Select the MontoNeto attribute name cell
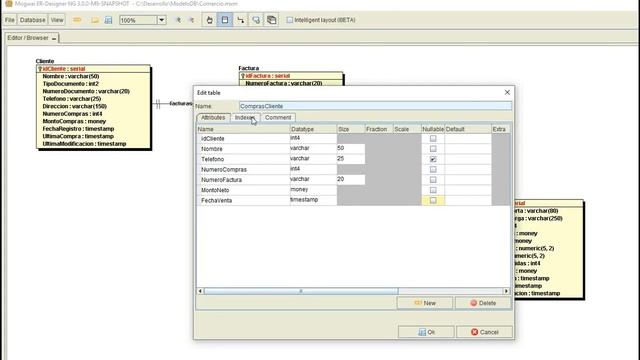 click(243, 190)
